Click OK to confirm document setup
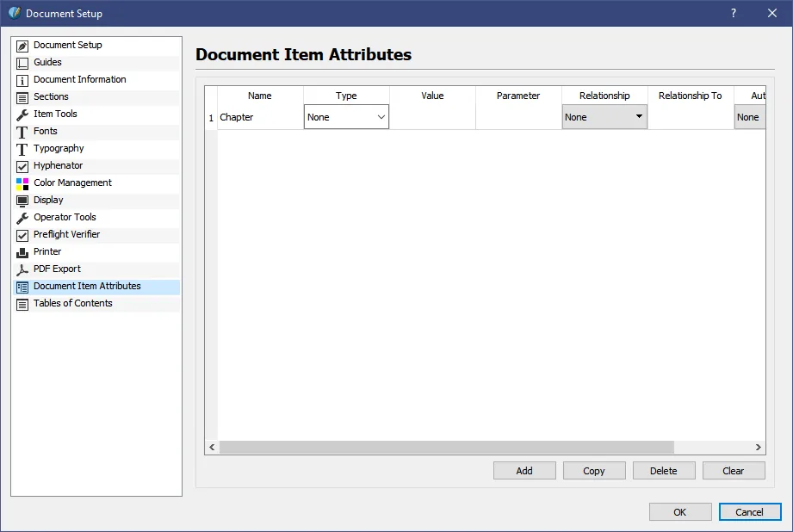 coord(680,512)
